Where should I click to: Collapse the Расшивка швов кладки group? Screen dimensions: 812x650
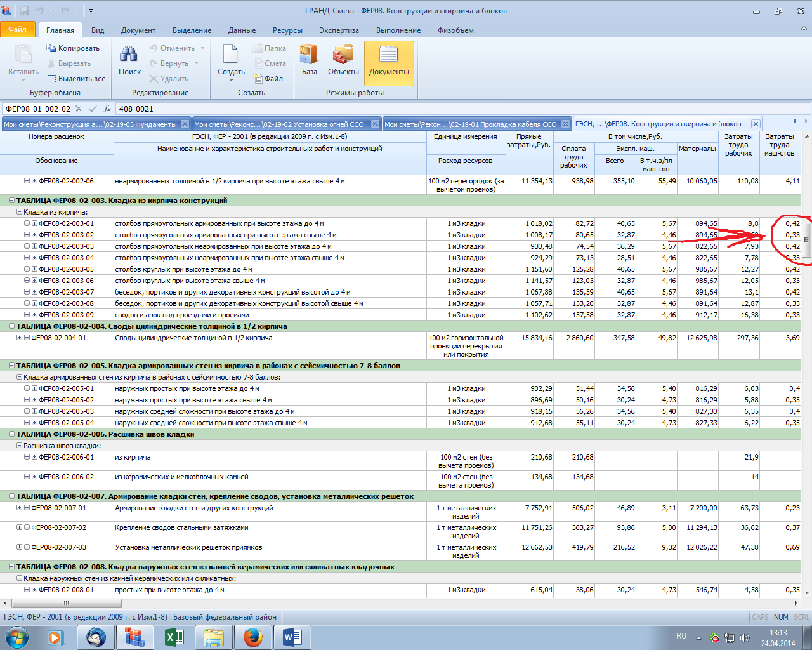coord(19,446)
